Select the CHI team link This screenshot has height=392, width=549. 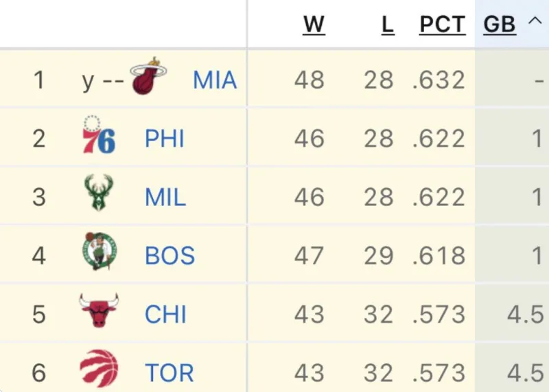coord(165,314)
